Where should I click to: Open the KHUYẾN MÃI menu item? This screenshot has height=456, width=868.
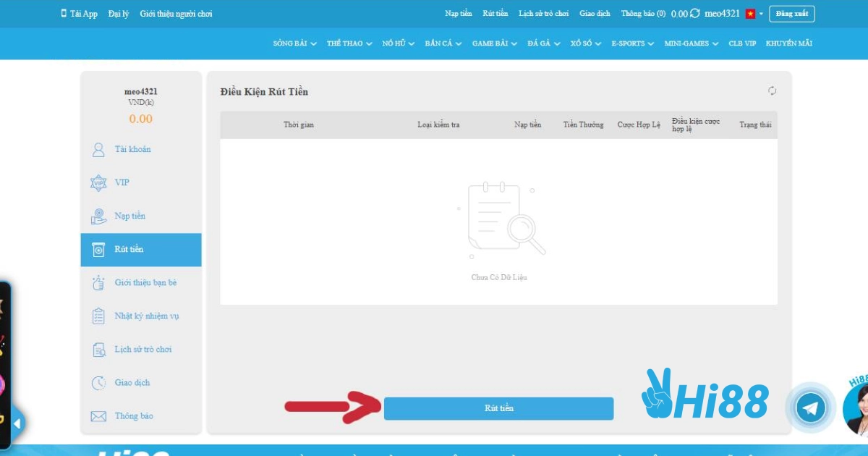pyautogui.click(x=788, y=43)
